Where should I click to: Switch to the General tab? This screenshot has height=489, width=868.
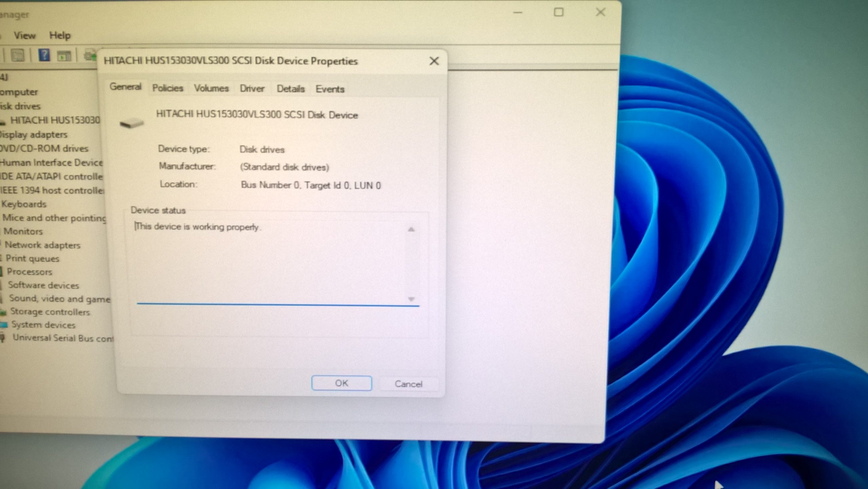pyautogui.click(x=125, y=87)
